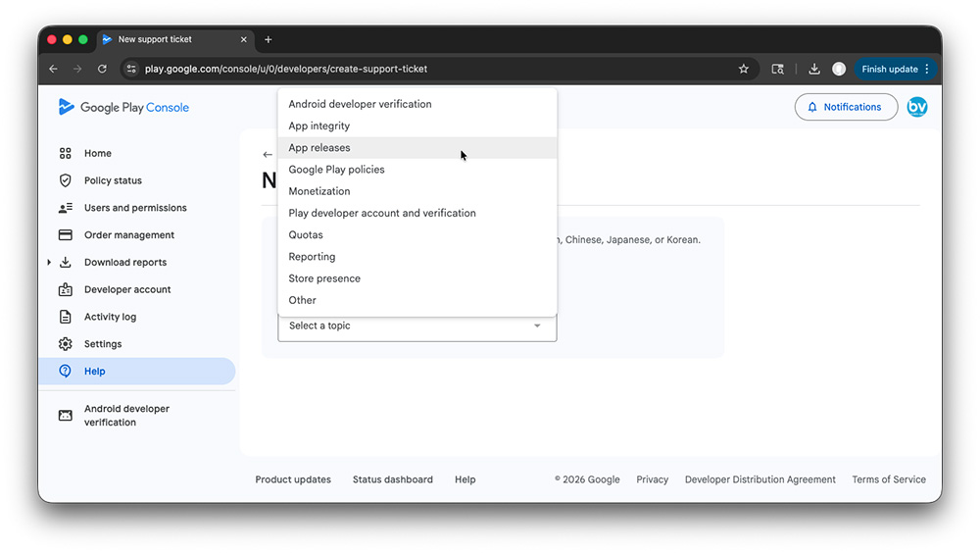
Task: Go back with the browser back arrow
Action: [x=53, y=69]
